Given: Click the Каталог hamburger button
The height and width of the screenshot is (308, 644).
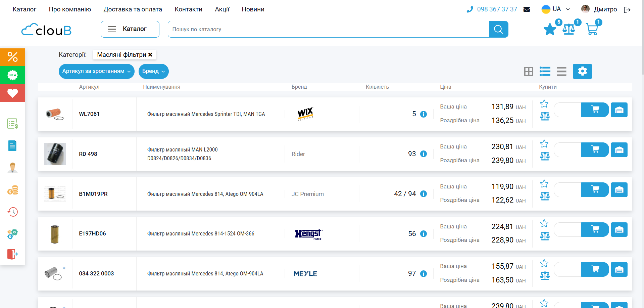Looking at the screenshot, I should coord(130,29).
